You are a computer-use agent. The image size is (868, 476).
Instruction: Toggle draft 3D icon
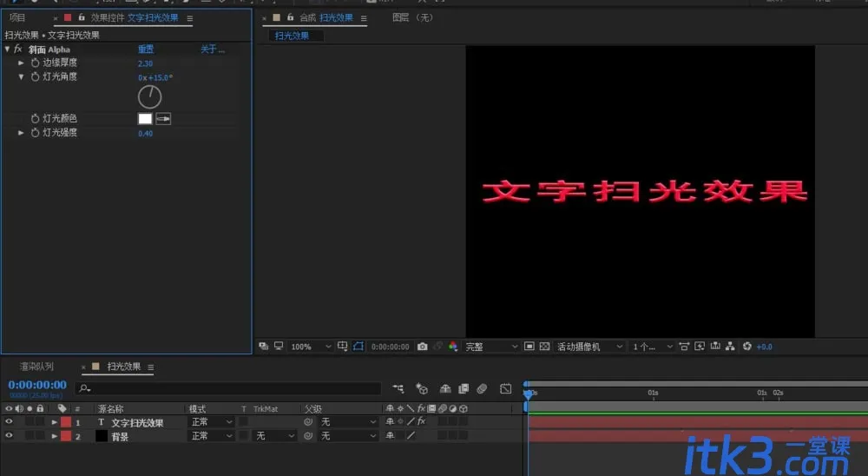[422, 389]
